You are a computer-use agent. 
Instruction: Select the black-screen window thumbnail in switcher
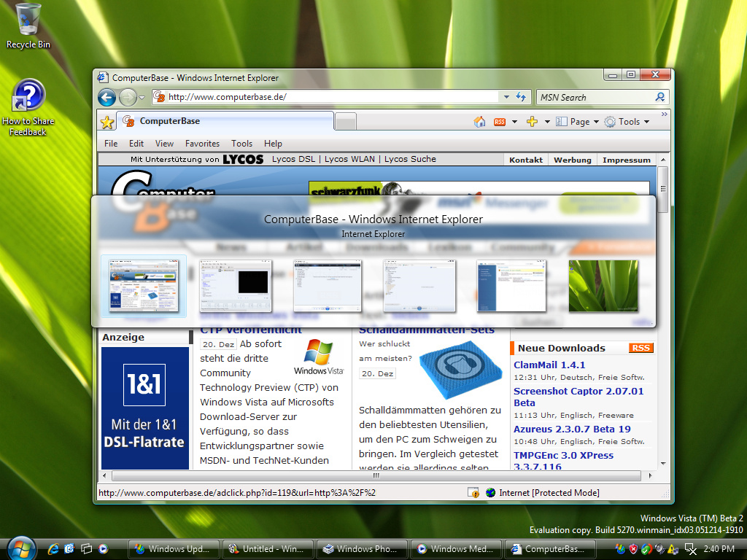(x=236, y=286)
